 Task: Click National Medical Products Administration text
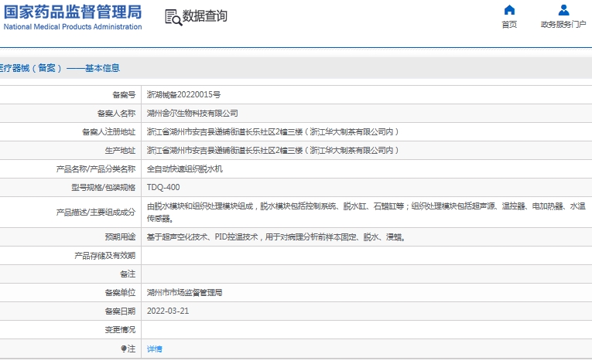(73, 27)
